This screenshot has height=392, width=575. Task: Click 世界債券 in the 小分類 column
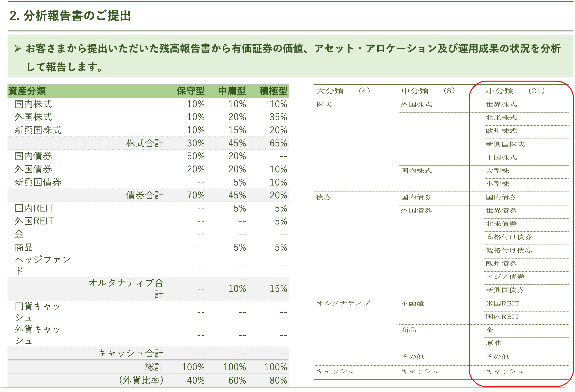[x=501, y=210]
